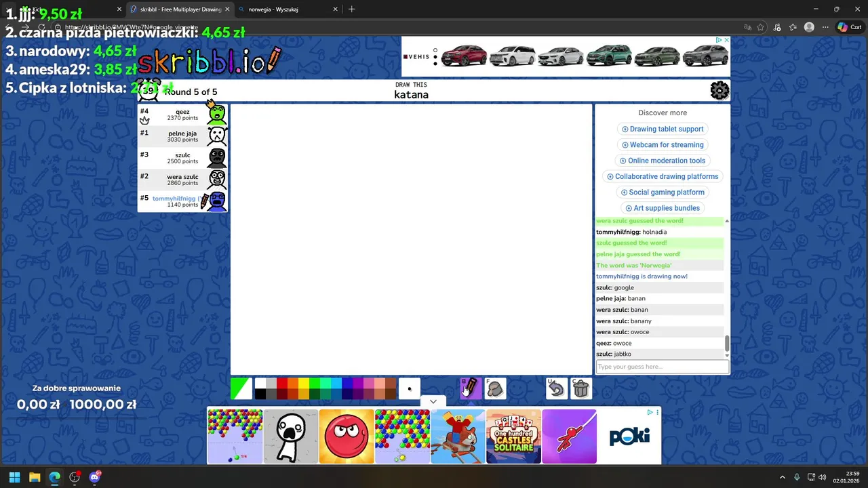This screenshot has width=868, height=488.
Task: Switch to the norwegia - Wyszukaj tab
Action: [x=288, y=9]
